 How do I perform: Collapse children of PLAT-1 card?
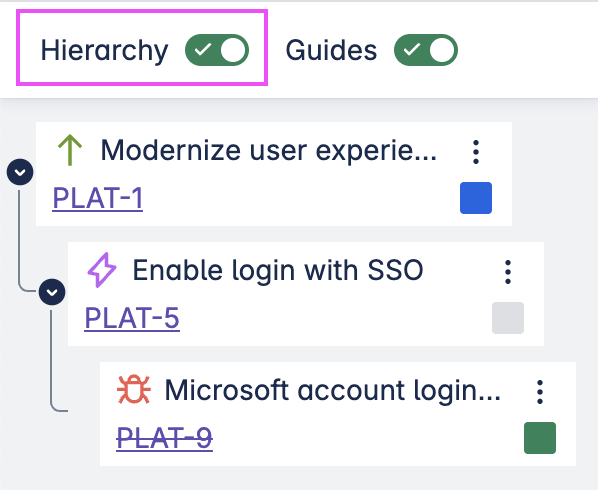pos(20,172)
